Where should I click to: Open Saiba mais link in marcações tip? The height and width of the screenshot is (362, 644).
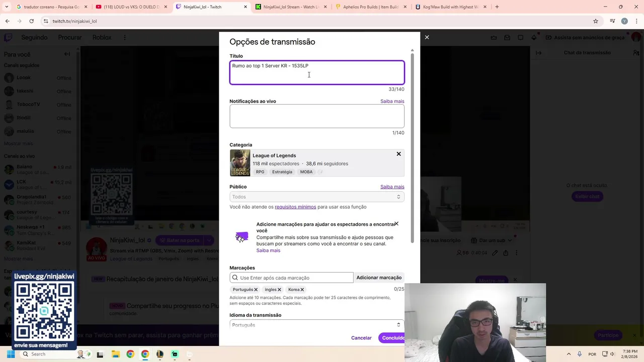268,250
